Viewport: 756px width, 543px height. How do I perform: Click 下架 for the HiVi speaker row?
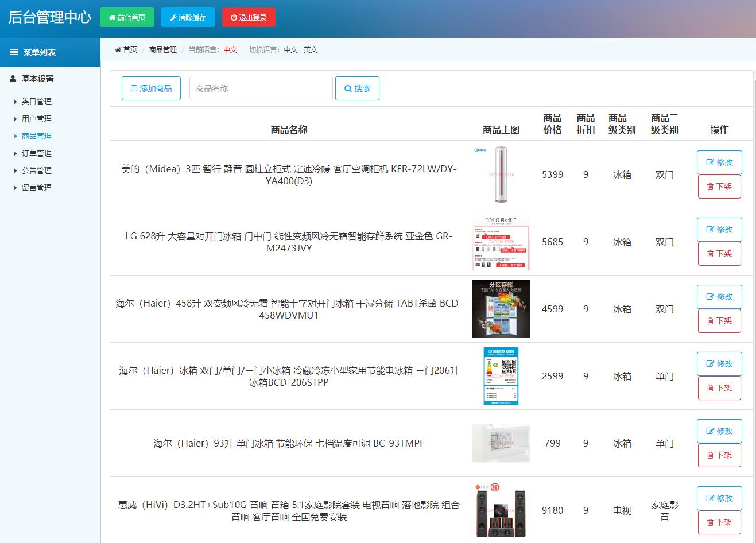[719, 522]
